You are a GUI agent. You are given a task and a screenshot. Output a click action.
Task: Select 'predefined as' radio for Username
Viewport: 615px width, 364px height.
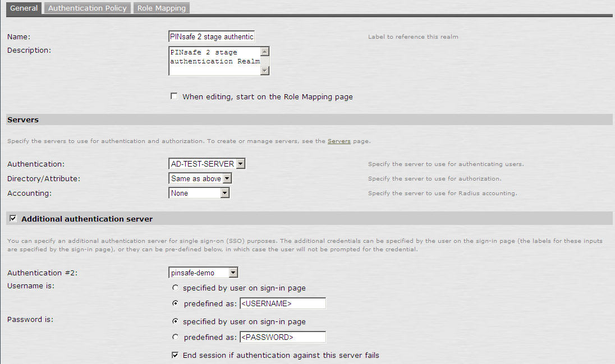click(x=175, y=303)
